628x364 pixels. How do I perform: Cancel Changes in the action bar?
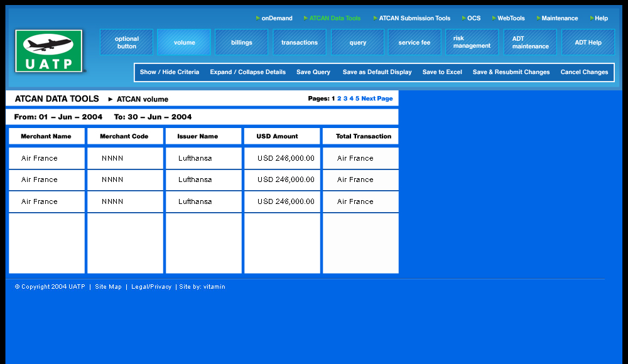click(584, 72)
